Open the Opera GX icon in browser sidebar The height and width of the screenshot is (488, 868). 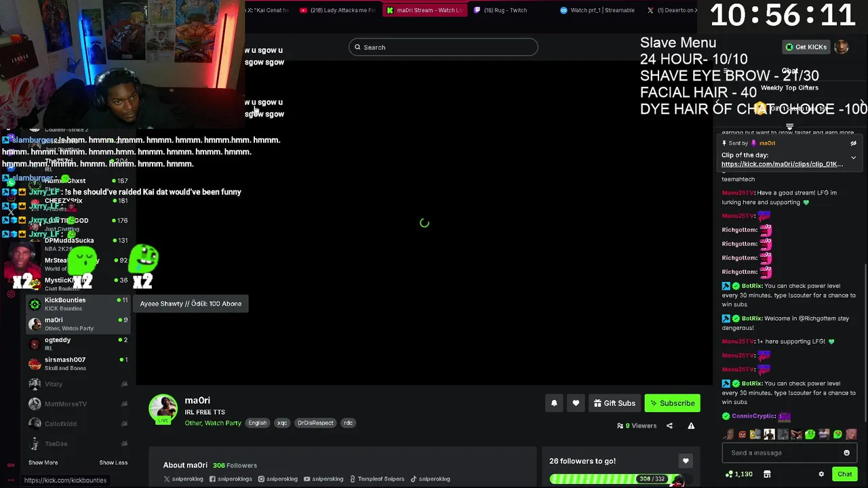tap(10, 465)
